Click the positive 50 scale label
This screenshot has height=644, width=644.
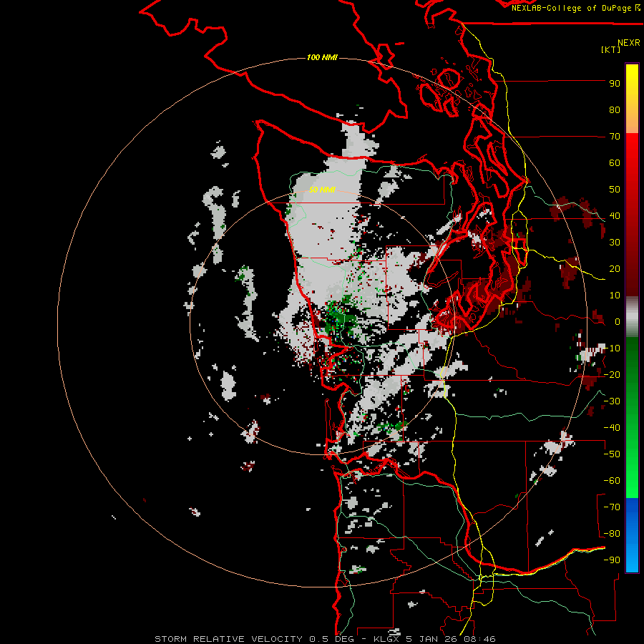615,190
